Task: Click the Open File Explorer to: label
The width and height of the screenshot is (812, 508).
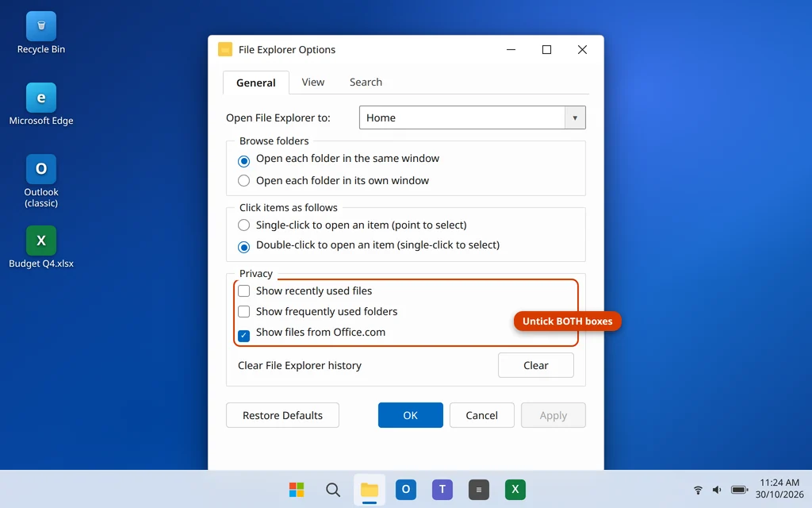Action: 278,117
